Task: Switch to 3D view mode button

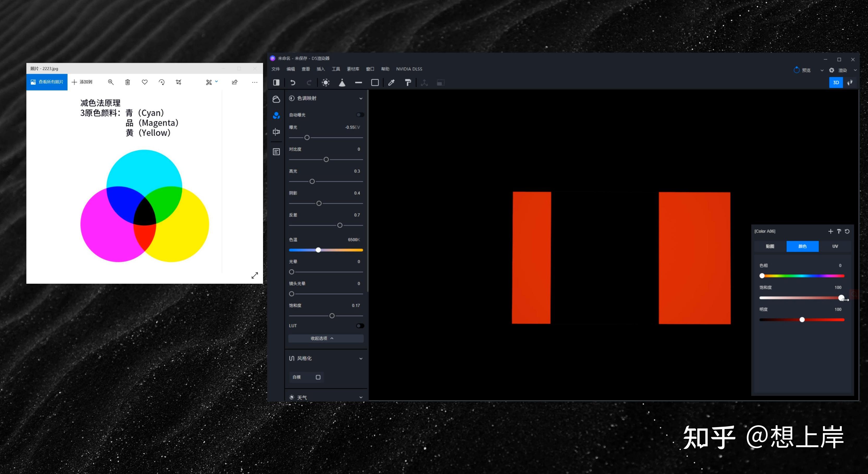Action: click(836, 83)
